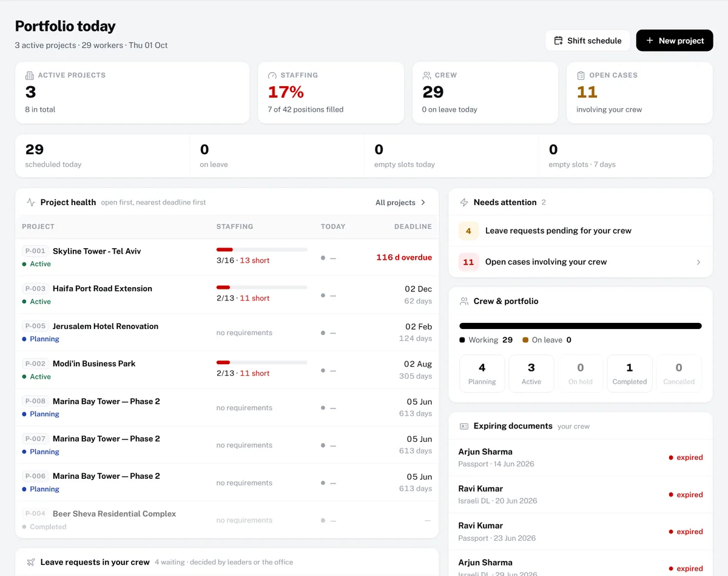
Task: Click the ID card icon beside Expiring documents
Action: point(464,426)
